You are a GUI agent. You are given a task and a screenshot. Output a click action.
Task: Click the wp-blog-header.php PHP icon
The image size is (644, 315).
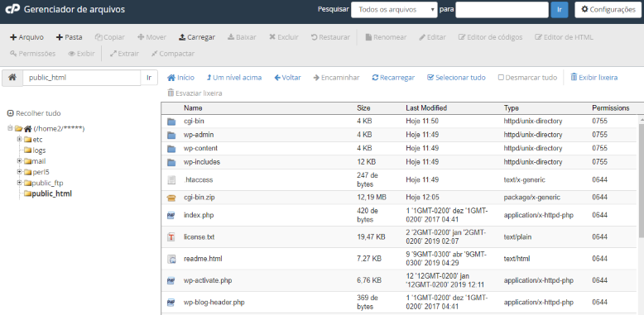coord(171,303)
